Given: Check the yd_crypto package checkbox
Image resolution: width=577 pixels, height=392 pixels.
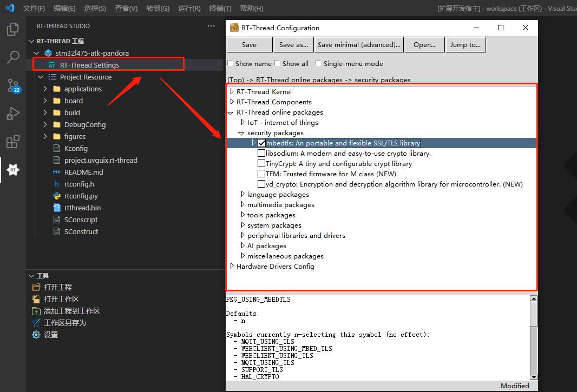Looking at the screenshot, I should pos(261,184).
